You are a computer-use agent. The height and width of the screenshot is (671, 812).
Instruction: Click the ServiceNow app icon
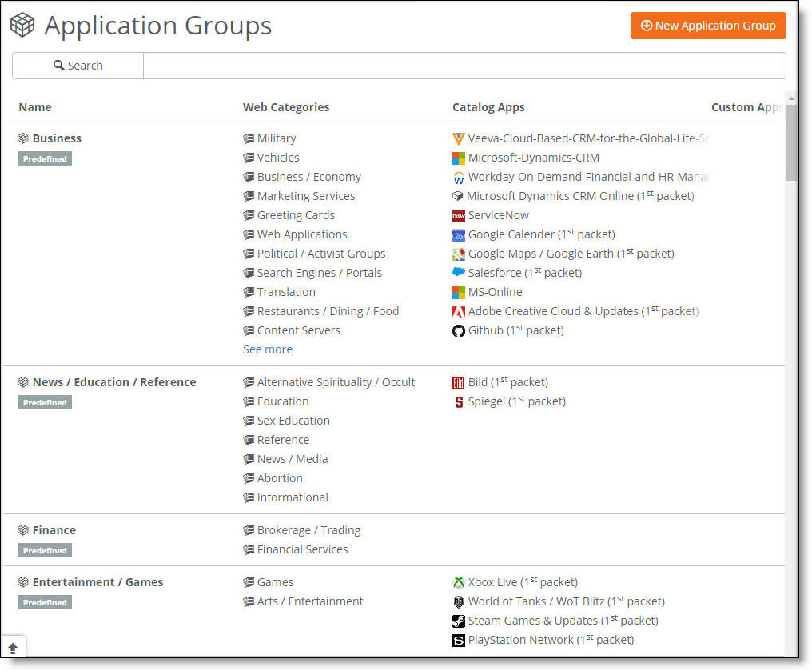pos(458,216)
